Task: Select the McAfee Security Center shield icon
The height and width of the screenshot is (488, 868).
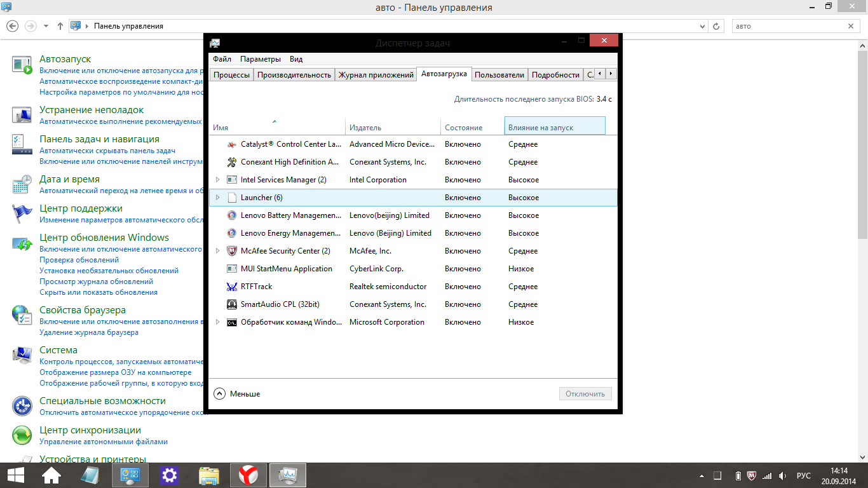Action: pyautogui.click(x=232, y=251)
